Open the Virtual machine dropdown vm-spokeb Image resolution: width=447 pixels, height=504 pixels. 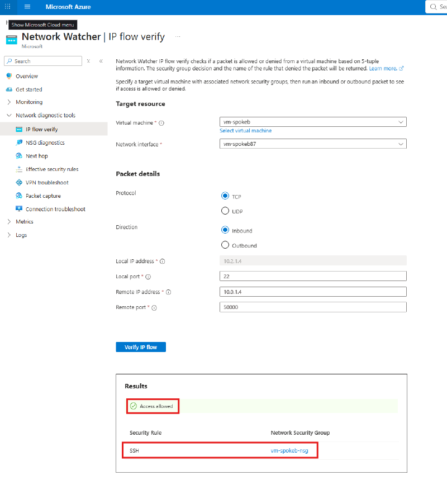[x=313, y=122]
